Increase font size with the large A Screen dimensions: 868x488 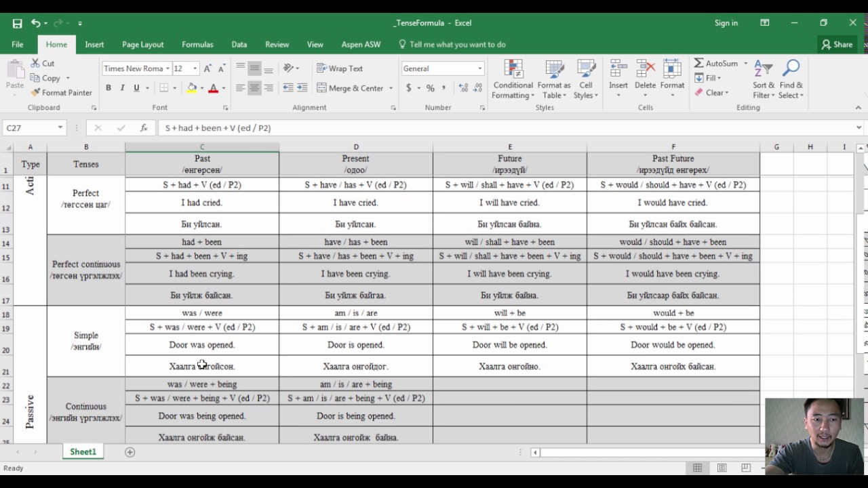208,68
